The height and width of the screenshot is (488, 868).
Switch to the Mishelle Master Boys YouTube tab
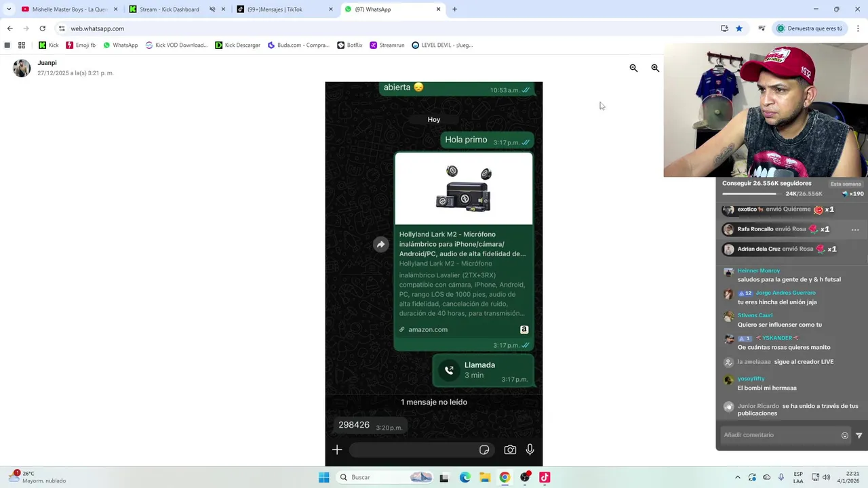(x=70, y=9)
